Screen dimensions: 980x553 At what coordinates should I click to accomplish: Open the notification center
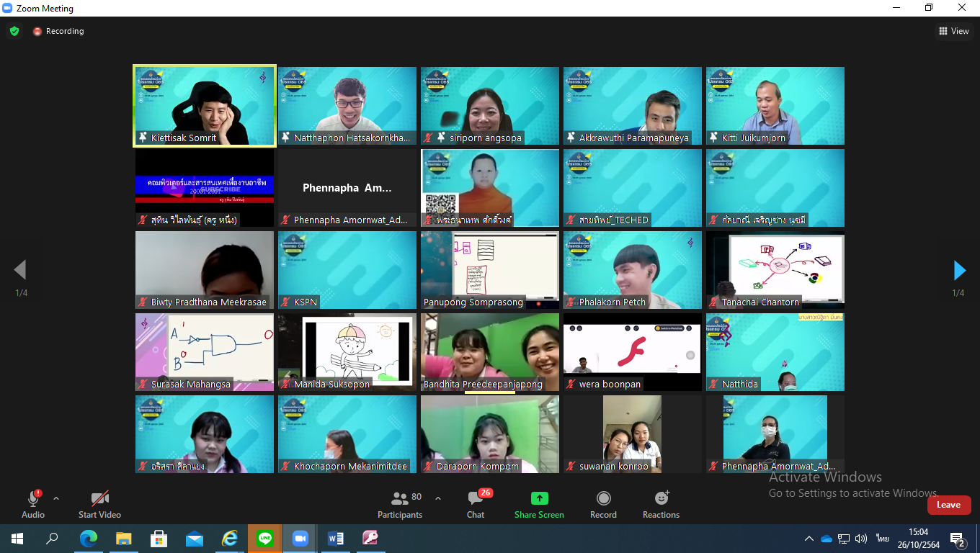click(958, 539)
